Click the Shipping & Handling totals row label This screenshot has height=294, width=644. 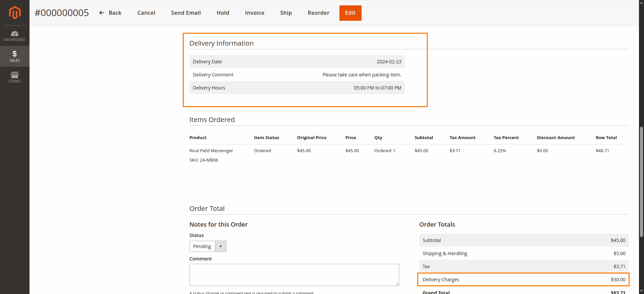coord(445,253)
